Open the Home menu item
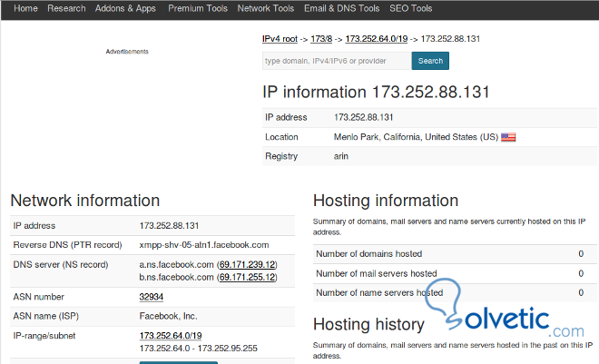The height and width of the screenshot is (364, 599). 26,8
